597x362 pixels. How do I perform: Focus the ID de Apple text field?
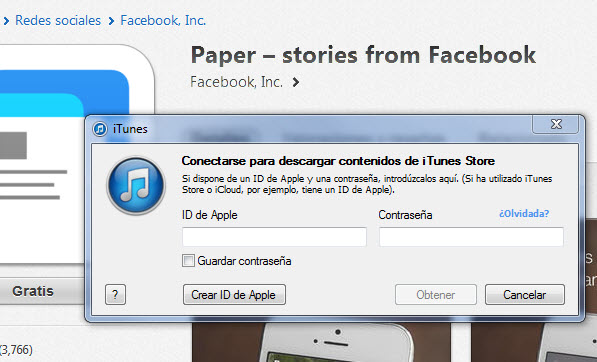point(274,237)
